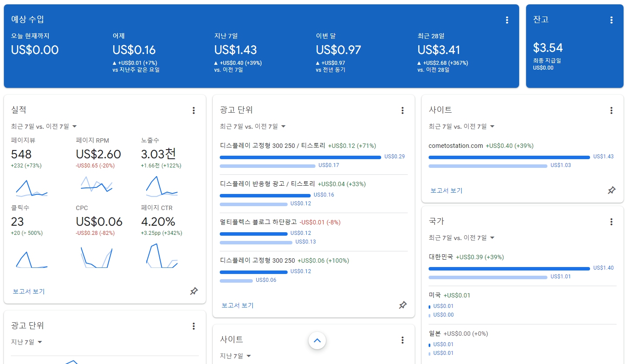Click US$0.00 under 오늘 현재까지
The image size is (634, 364).
point(35,50)
